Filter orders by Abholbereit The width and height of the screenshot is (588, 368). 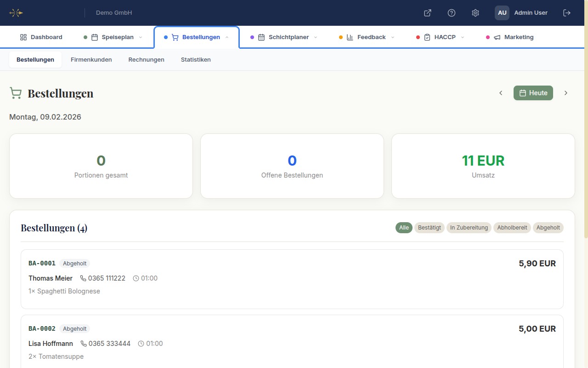pos(512,228)
